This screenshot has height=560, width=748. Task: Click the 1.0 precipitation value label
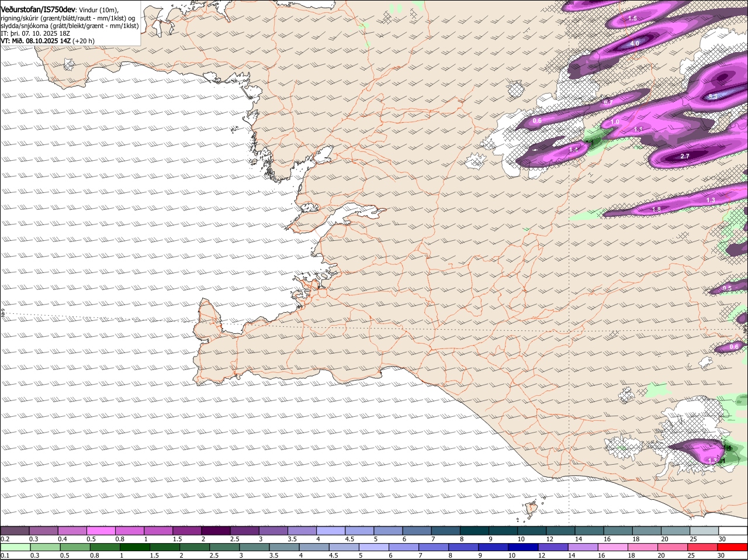click(x=615, y=122)
